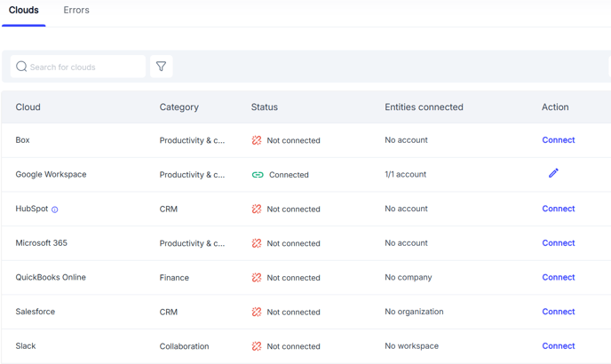Switch to the Clouds tab

24,10
